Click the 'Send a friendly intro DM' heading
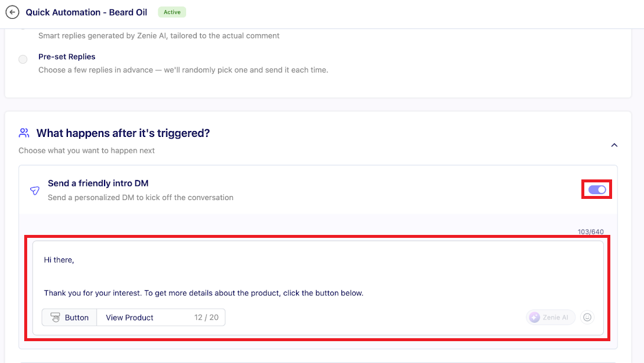The width and height of the screenshot is (644, 363). pos(98,184)
